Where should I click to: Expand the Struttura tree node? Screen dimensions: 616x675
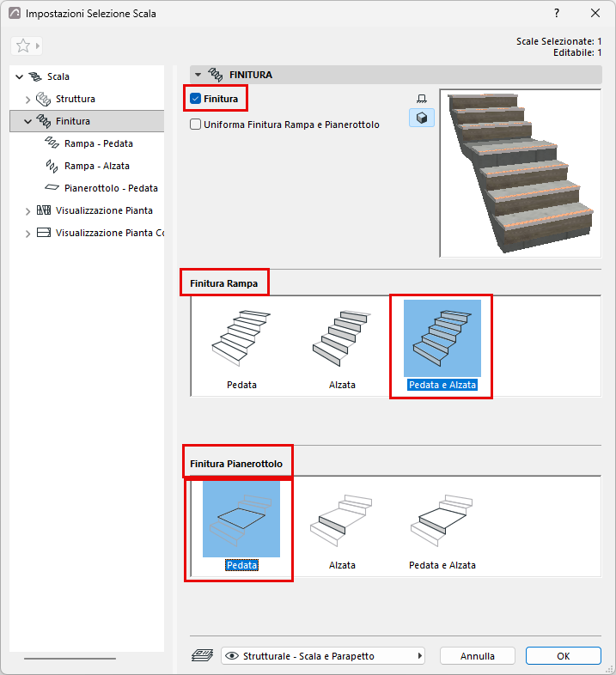(28, 100)
